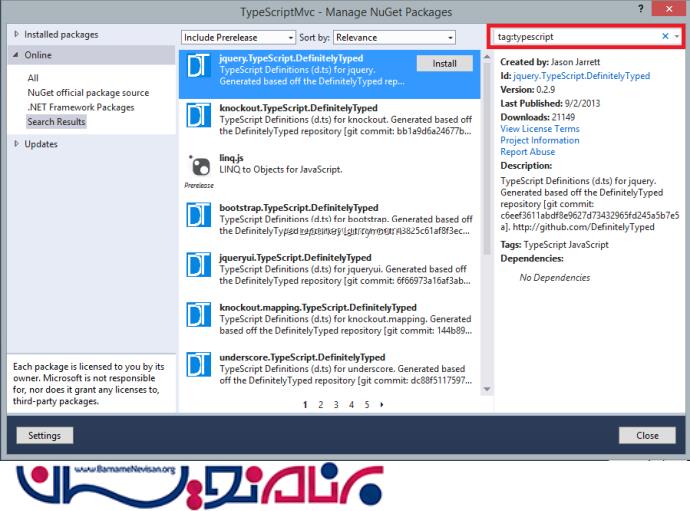Go to next results page arrow
Viewport: 690px width, 511px height.
tap(382, 404)
